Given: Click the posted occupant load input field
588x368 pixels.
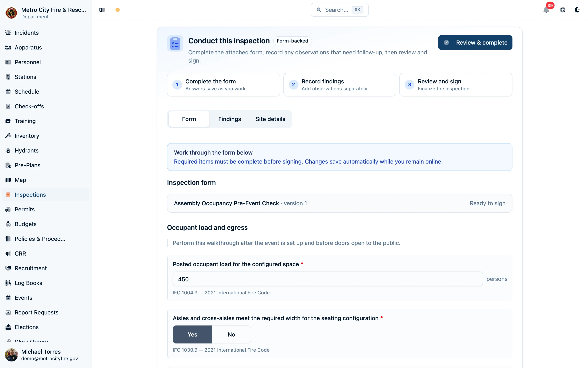Looking at the screenshot, I should point(327,279).
